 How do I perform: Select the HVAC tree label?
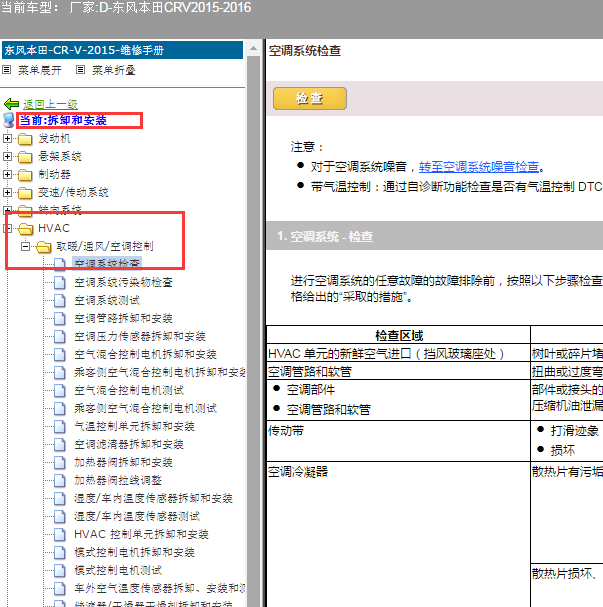pyautogui.click(x=54, y=228)
